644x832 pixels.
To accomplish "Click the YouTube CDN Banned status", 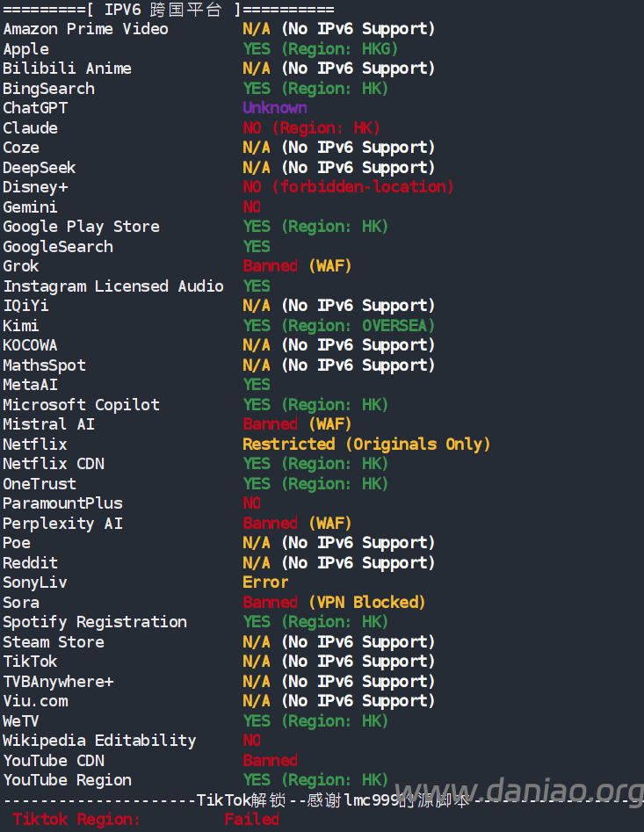I will pyautogui.click(x=271, y=760).
